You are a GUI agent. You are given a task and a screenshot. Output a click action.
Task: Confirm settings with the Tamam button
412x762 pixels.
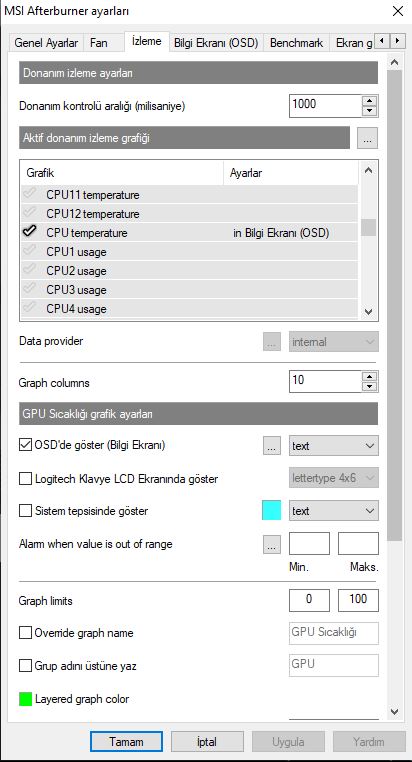coord(126,742)
